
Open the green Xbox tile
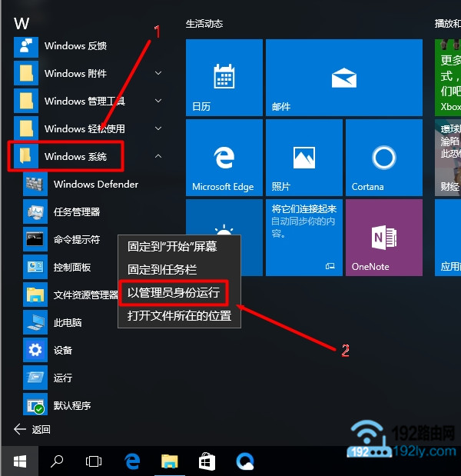click(448, 78)
